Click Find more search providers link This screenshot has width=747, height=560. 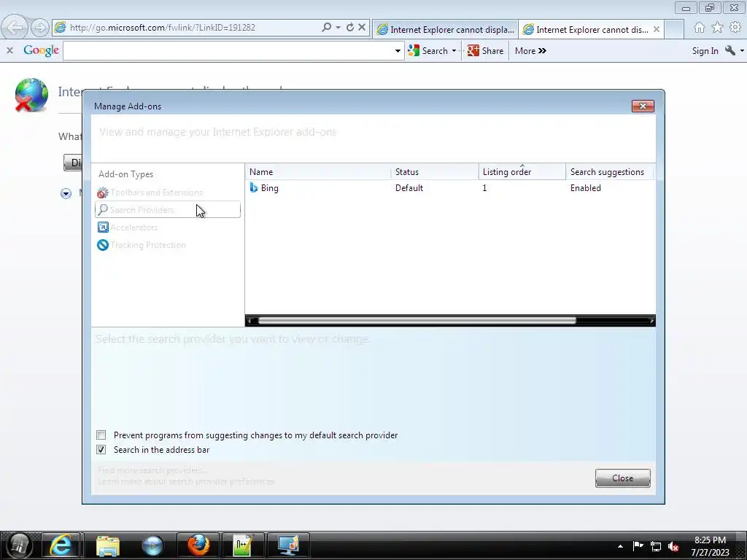[152, 470]
